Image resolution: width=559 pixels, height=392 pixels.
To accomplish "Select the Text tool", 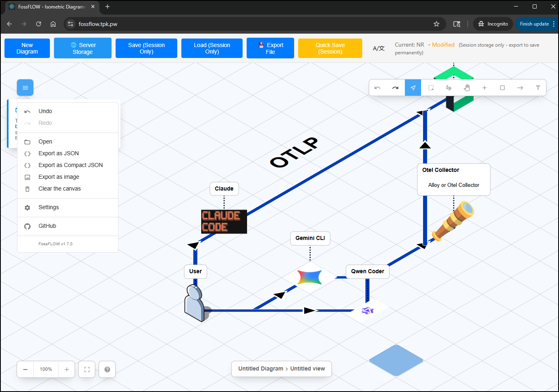I will [538, 88].
